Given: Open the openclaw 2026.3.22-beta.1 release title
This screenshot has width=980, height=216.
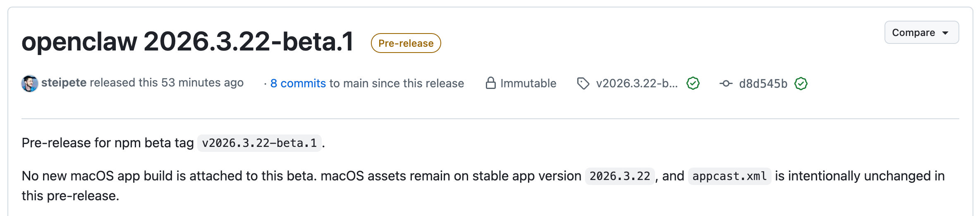Looking at the screenshot, I should click(x=187, y=42).
